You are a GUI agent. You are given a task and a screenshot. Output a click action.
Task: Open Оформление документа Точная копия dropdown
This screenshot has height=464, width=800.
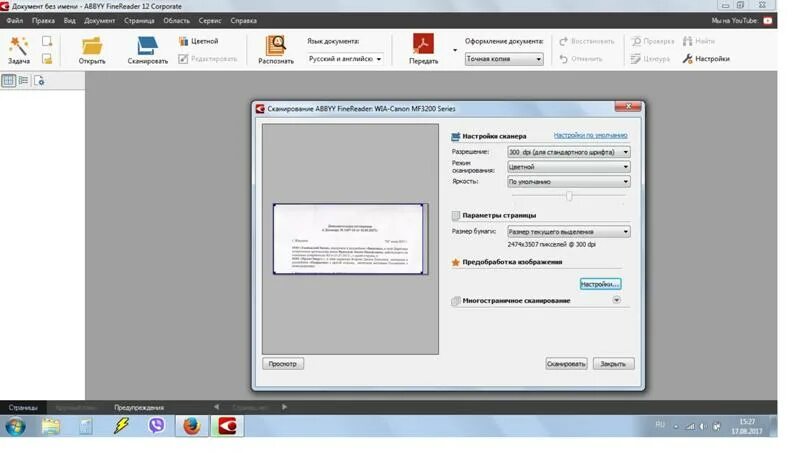[x=504, y=59]
